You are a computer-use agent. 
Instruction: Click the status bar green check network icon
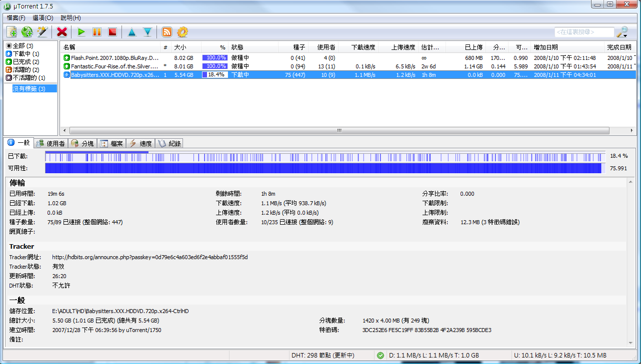point(380,356)
